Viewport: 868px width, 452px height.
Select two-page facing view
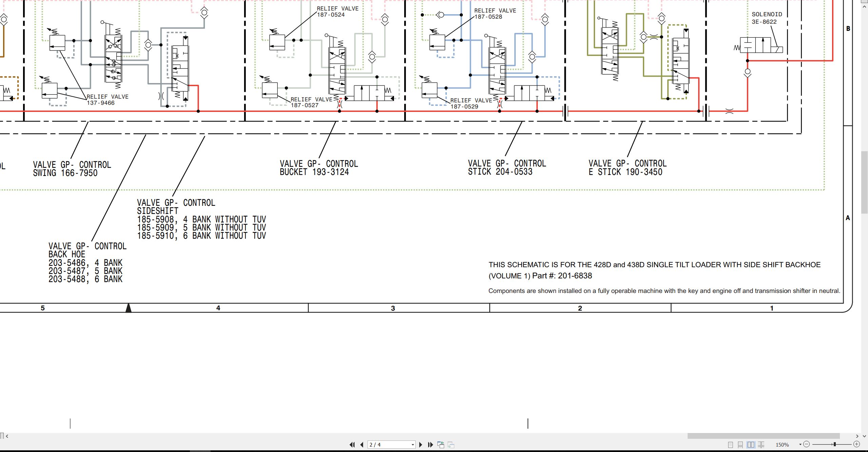(x=751, y=445)
